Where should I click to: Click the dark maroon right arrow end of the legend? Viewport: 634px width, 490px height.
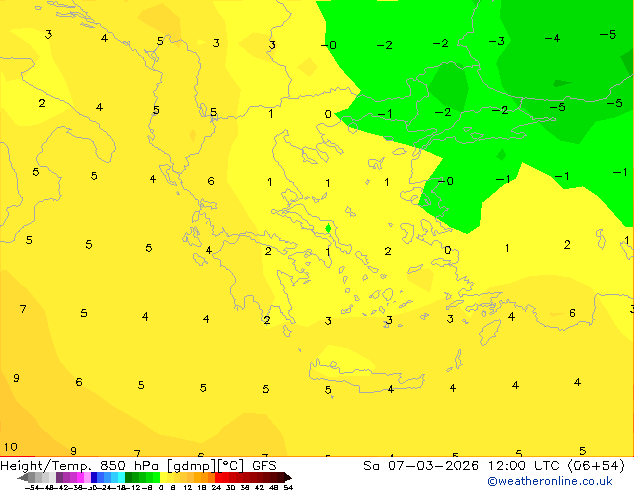[288, 477]
